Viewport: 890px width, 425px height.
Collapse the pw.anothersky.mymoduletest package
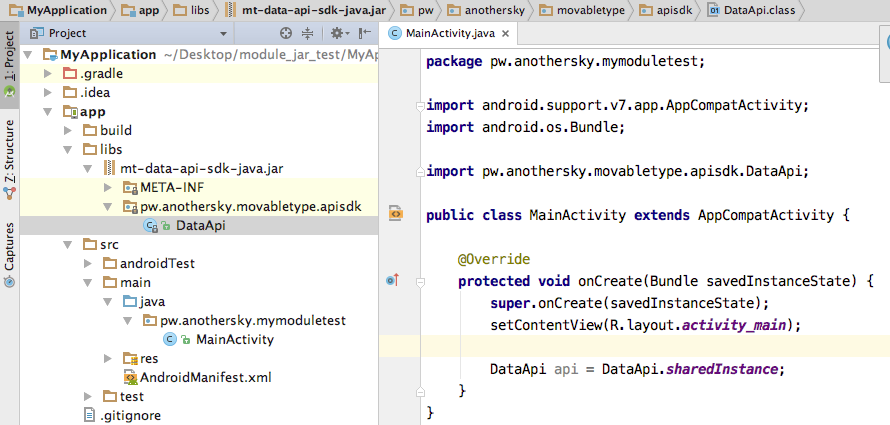[127, 321]
